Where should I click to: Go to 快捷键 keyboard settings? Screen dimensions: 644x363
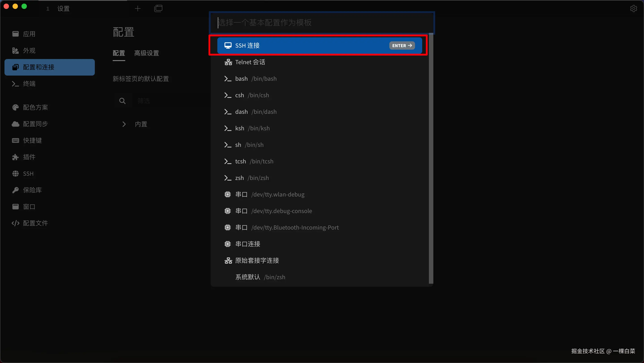(x=32, y=140)
